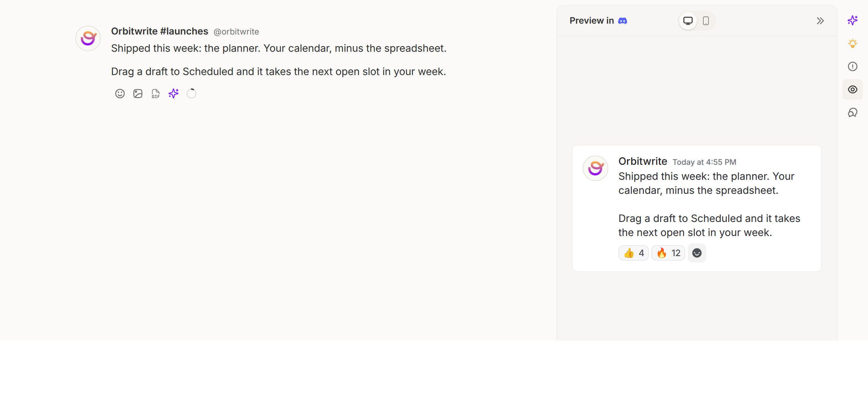Open the AI assistant sparkle in composer toolbar
Viewport: 868px width, 396px height.
point(174,94)
